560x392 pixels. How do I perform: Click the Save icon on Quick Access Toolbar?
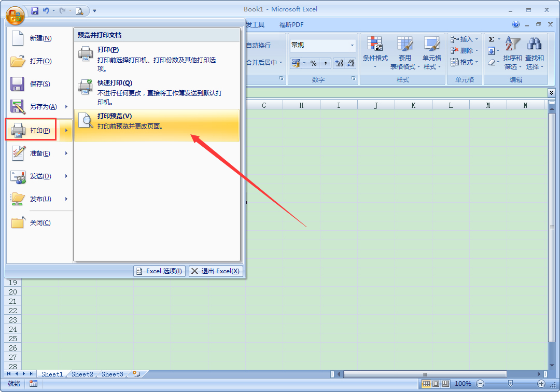point(34,10)
